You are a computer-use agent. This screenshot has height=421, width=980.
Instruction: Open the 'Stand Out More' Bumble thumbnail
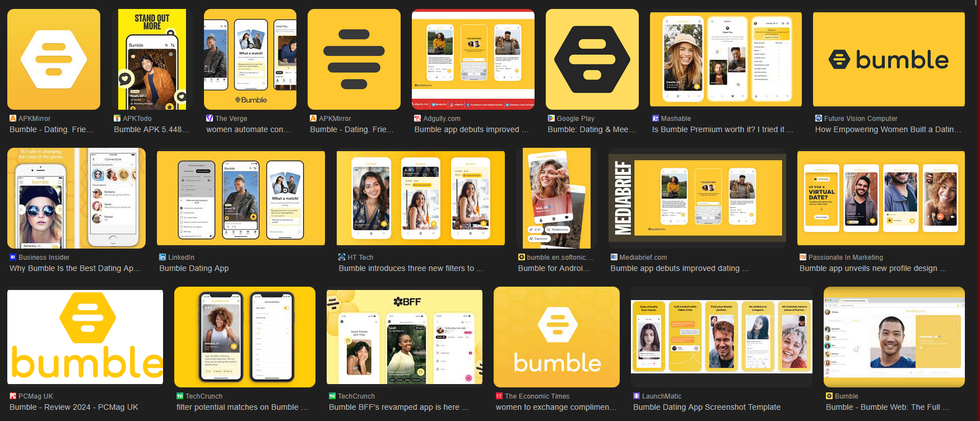pos(152,59)
